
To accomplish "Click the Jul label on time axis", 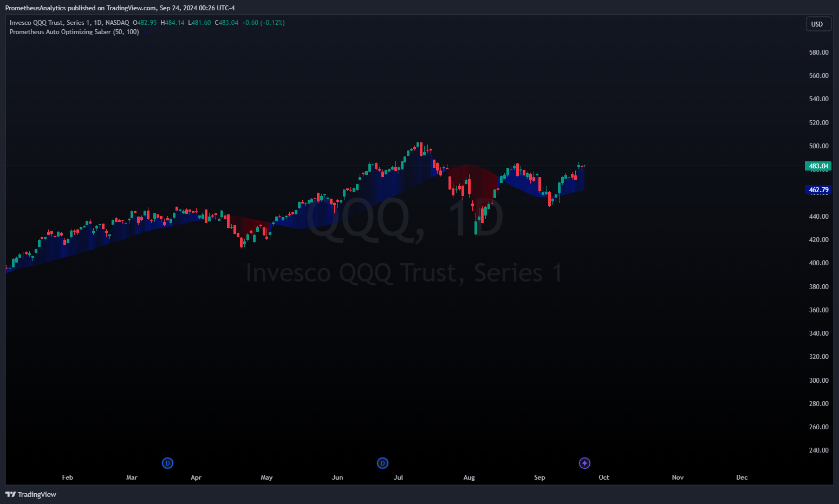I will pos(399,477).
